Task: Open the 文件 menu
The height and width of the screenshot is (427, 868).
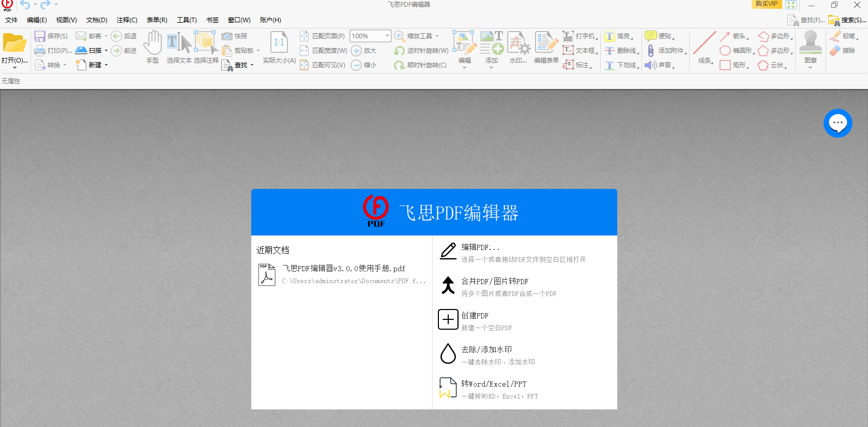Action: pos(11,20)
